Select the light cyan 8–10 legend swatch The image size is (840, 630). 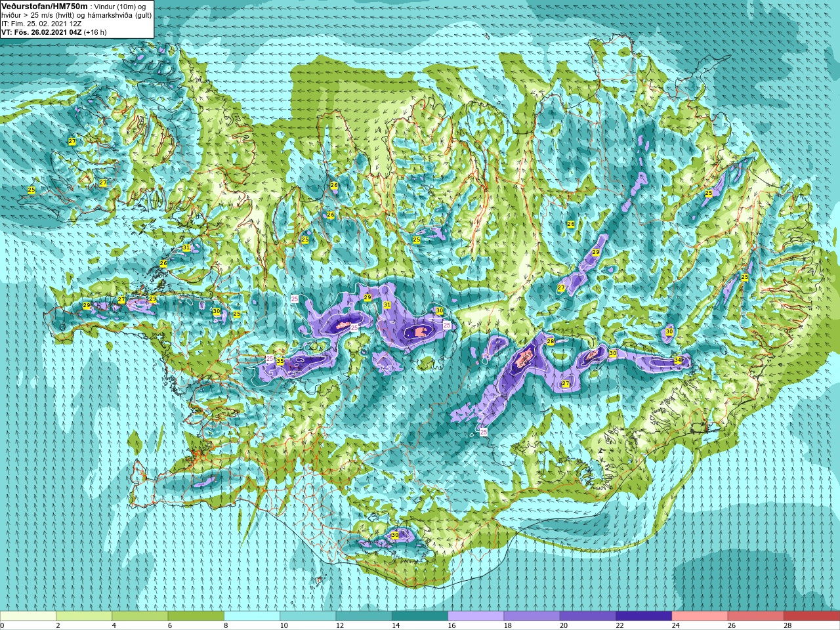click(252, 616)
